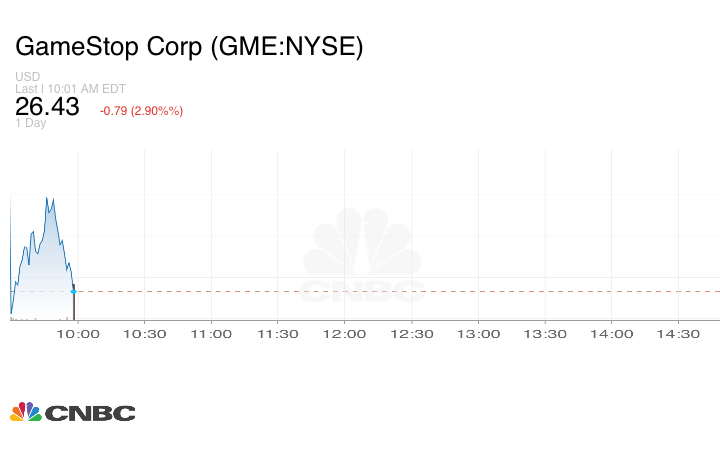Click the USD currency label

pyautogui.click(x=27, y=77)
